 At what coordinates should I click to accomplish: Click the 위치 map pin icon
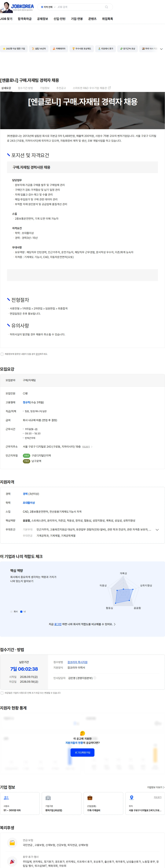(132, 798)
